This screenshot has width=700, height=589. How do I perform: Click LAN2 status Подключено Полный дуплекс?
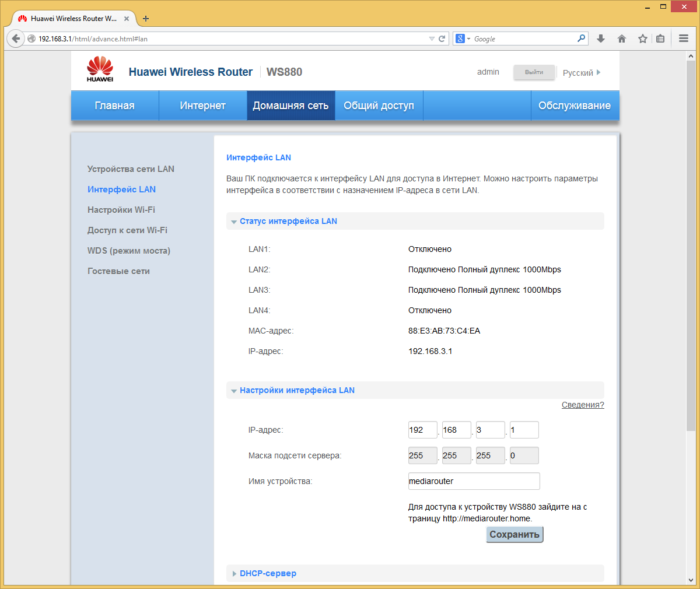485,269
